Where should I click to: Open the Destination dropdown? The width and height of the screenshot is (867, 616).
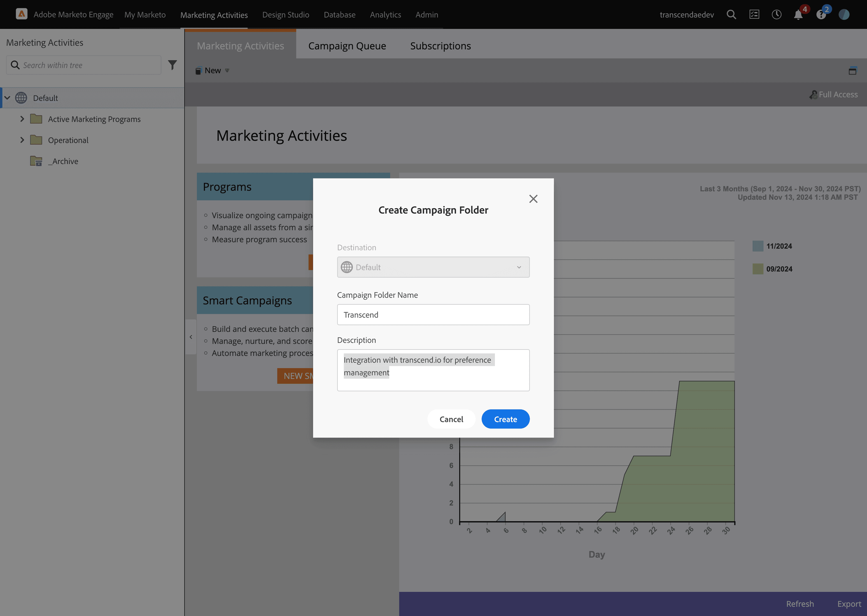click(x=433, y=267)
